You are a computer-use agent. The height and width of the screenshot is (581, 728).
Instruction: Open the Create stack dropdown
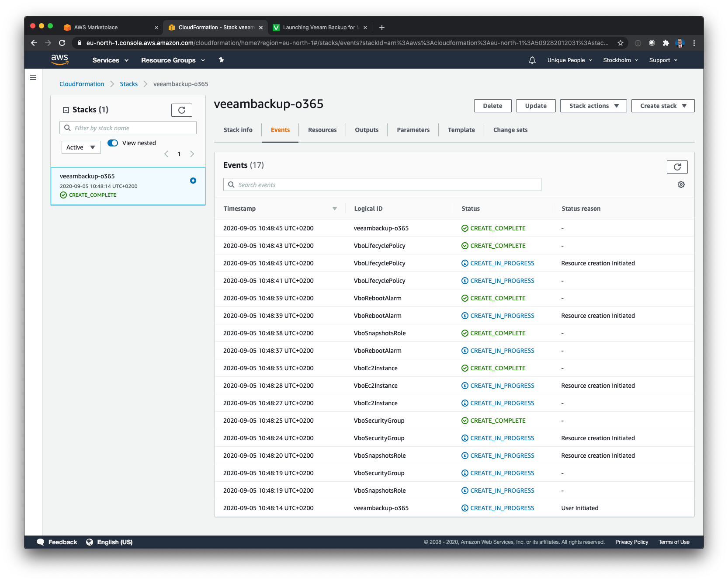[662, 106]
